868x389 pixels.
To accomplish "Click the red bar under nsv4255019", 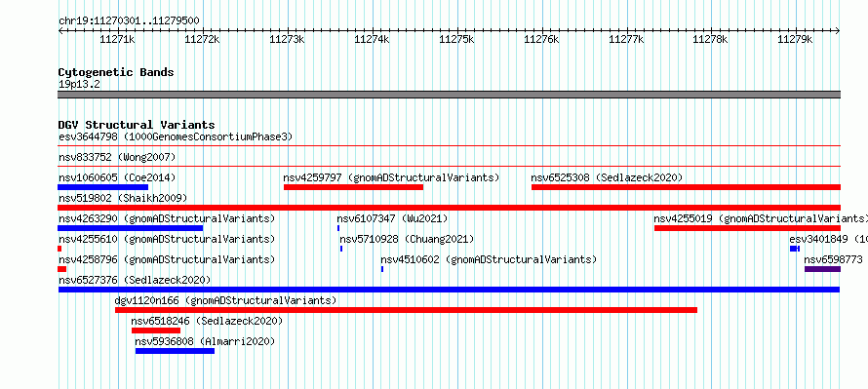I will pos(747,228).
